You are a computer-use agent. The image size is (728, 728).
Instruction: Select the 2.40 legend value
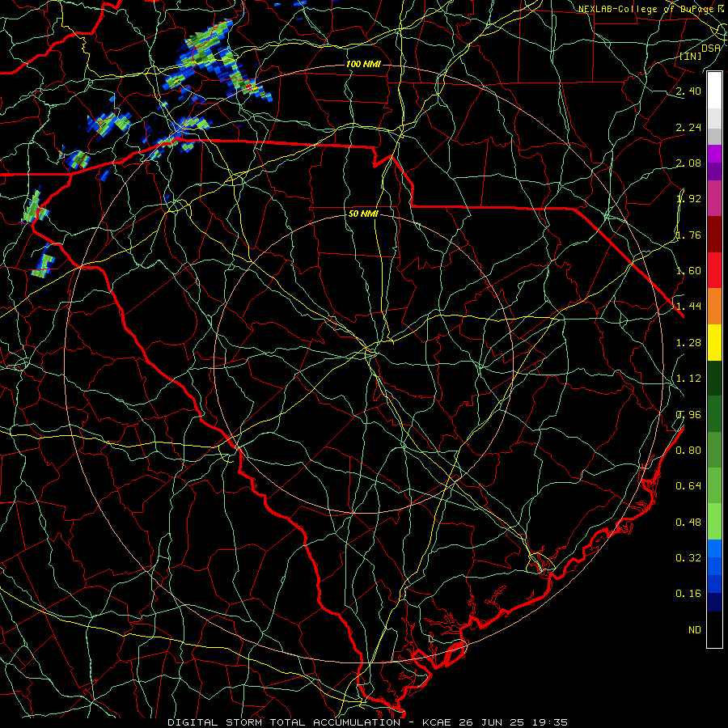pos(688,91)
